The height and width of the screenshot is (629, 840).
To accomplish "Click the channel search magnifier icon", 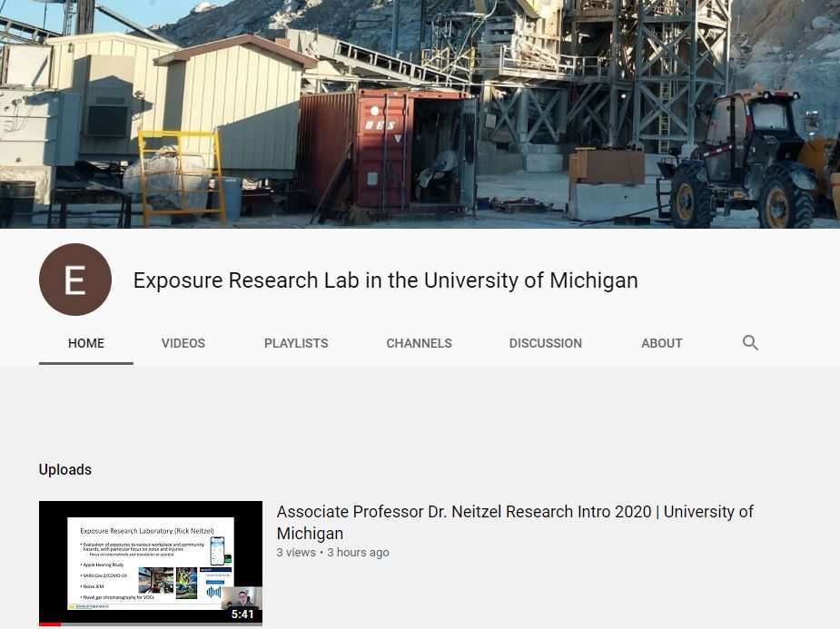I will pos(750,343).
